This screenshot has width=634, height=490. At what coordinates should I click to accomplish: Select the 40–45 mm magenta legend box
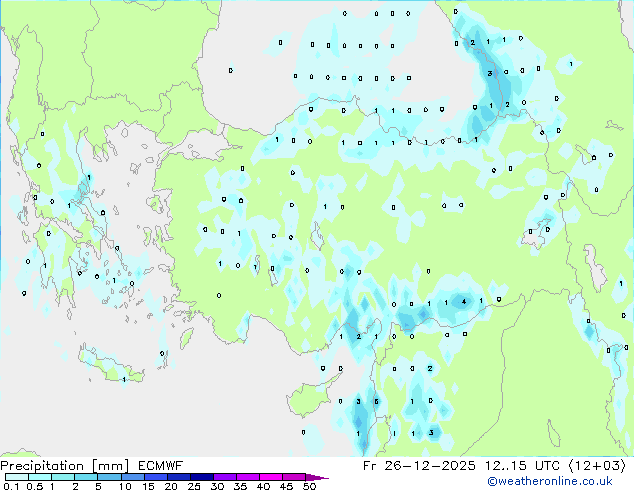point(271,477)
